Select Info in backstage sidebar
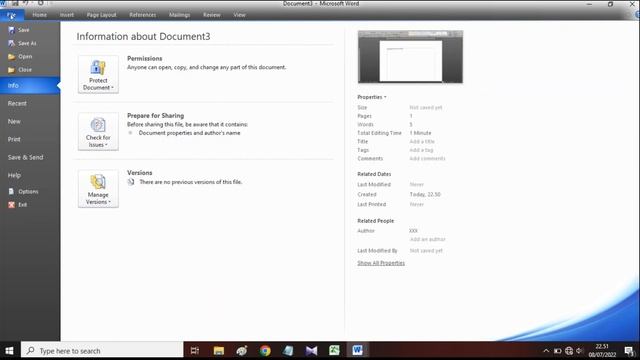This screenshot has height=360, width=640. click(x=30, y=85)
